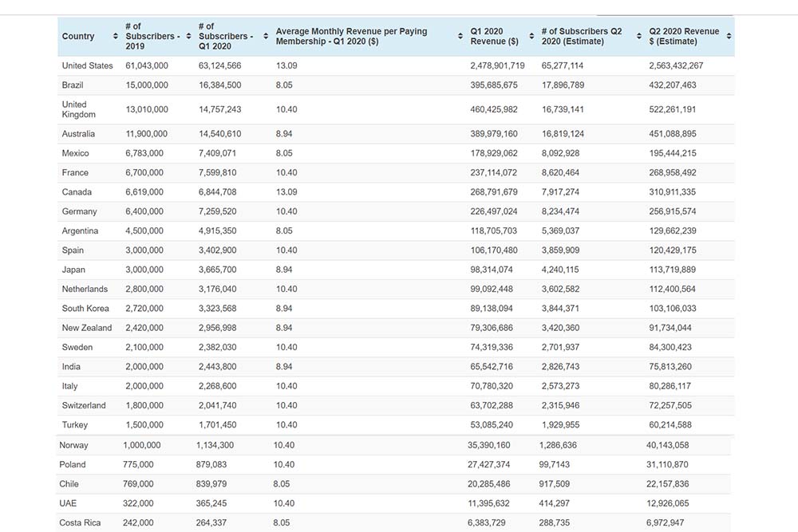Sort by # of Subscribers Q1 2020 arrows
The height and width of the screenshot is (532, 798).
(x=266, y=36)
